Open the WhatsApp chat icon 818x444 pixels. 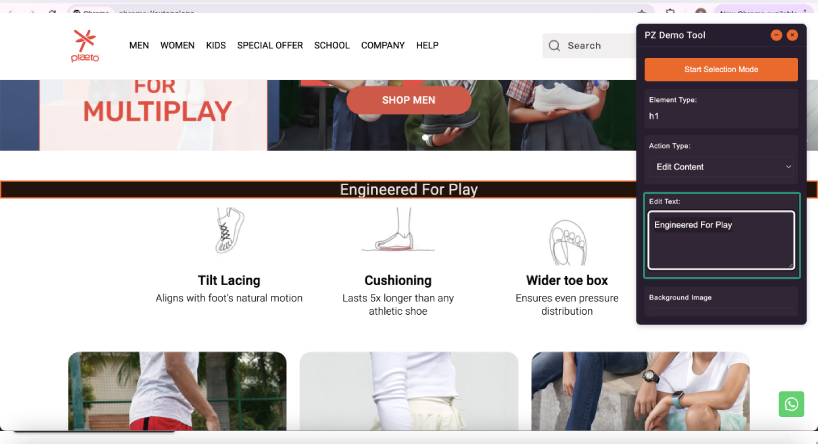click(791, 404)
